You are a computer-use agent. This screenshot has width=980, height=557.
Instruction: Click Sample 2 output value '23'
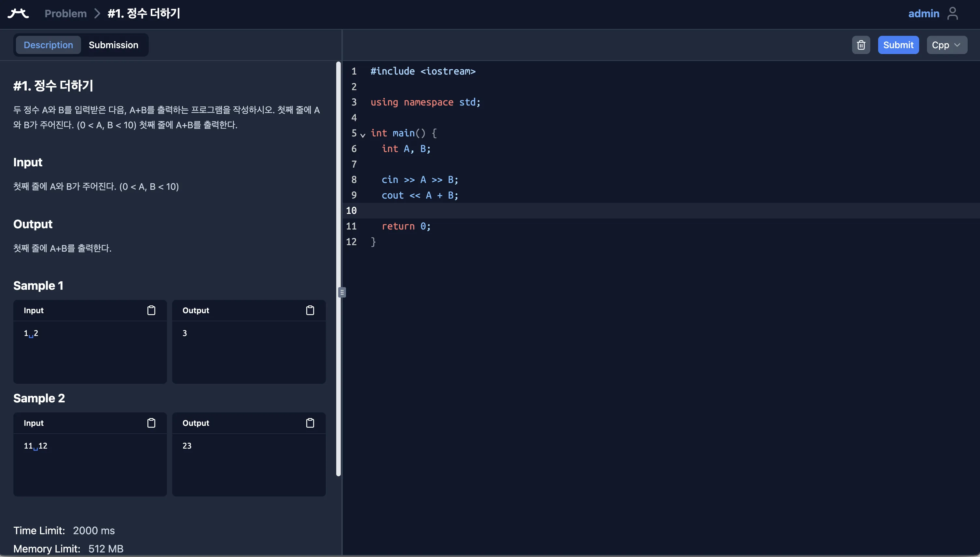(x=187, y=446)
